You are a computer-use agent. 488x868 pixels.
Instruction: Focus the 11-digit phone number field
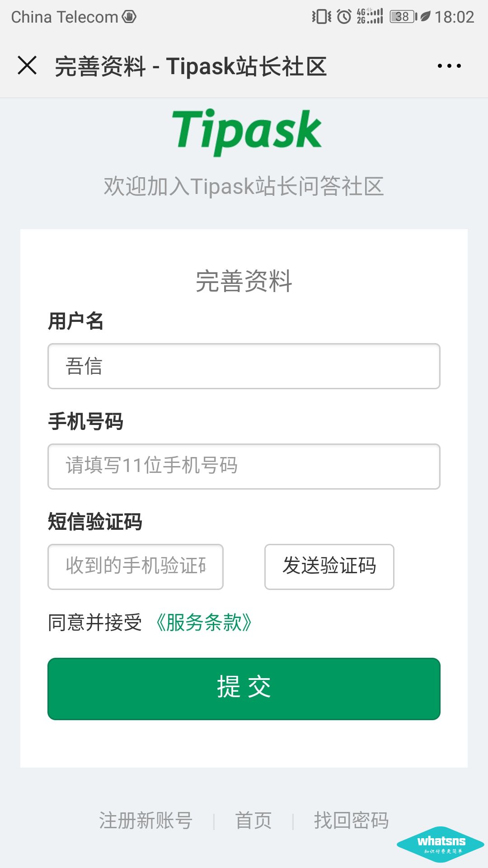pyautogui.click(x=244, y=466)
